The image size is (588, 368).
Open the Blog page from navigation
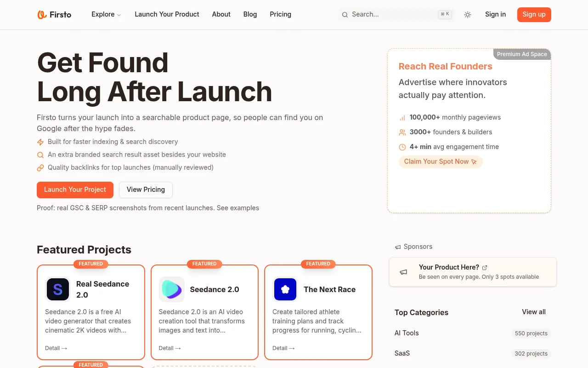250,14
